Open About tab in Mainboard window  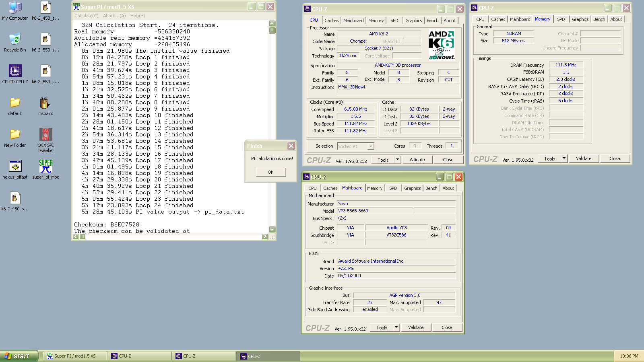[448, 188]
